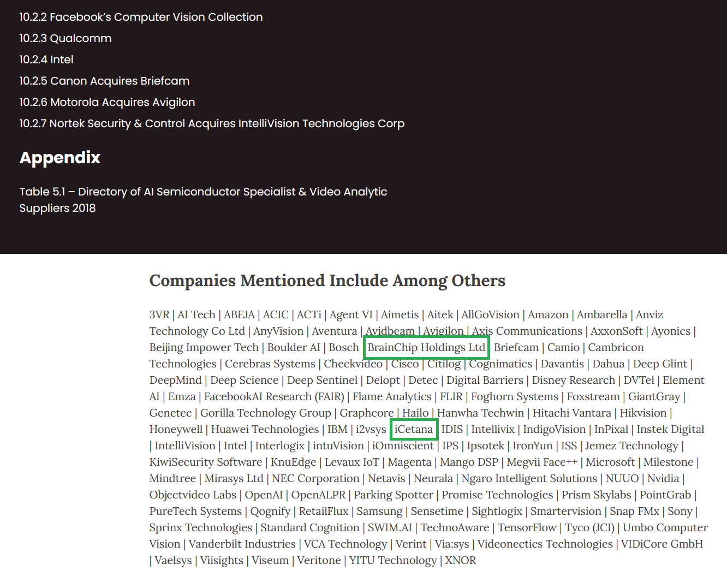Click 'Standard Cognition' company name
727x588 pixels.
pos(310,528)
